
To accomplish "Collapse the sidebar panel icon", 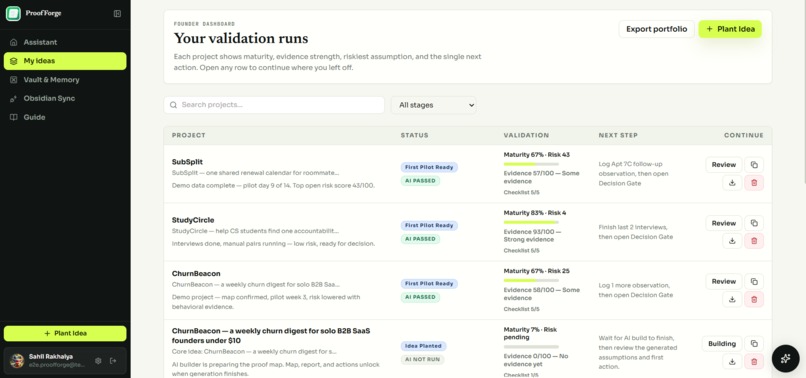I will point(117,13).
